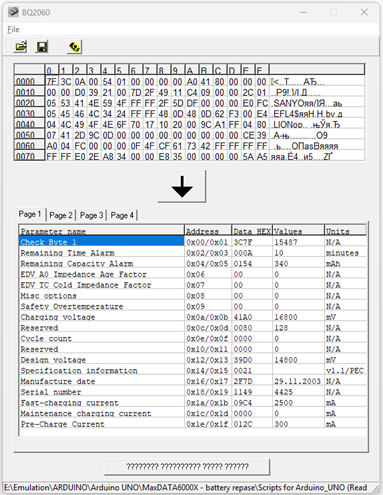Switch to the Page 1 tab
The width and height of the screenshot is (383, 495).
click(30, 214)
